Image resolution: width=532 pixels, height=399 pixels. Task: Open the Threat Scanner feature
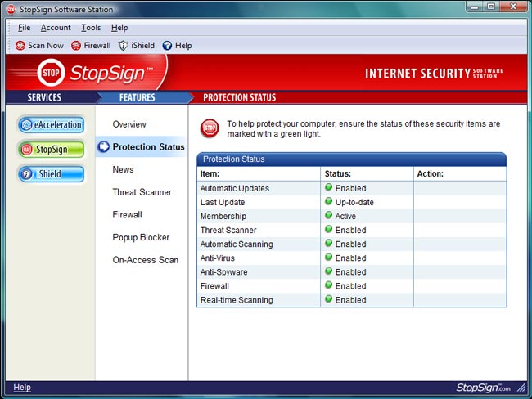click(x=142, y=192)
